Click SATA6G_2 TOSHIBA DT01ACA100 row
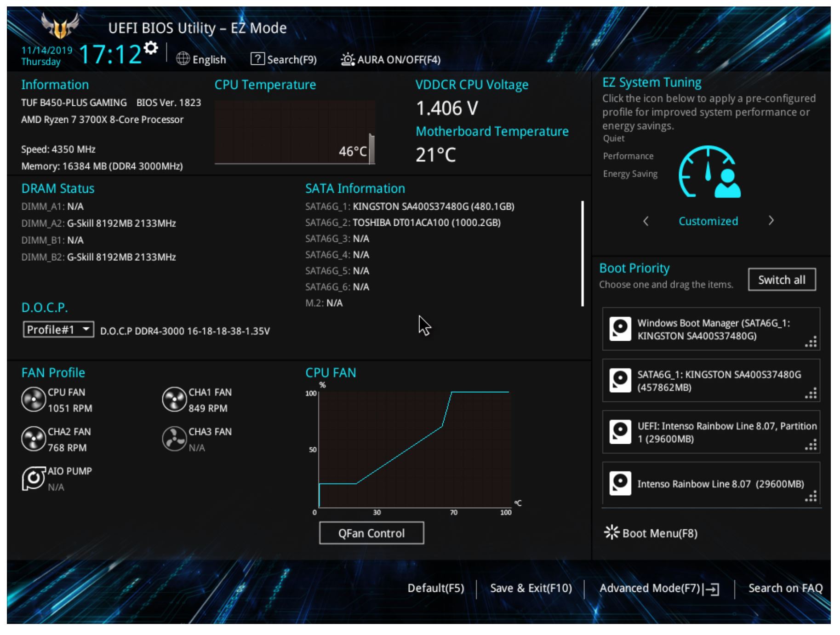Viewport: 840px width, 635px height. [x=403, y=223]
